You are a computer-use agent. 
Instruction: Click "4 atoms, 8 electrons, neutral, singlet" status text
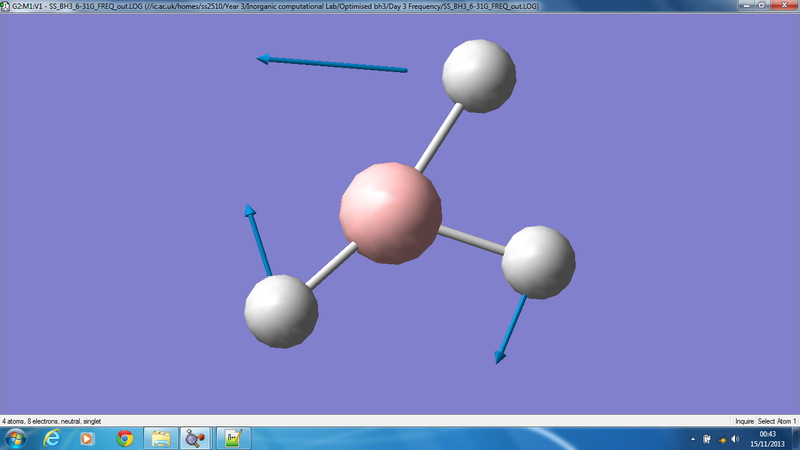coord(52,421)
